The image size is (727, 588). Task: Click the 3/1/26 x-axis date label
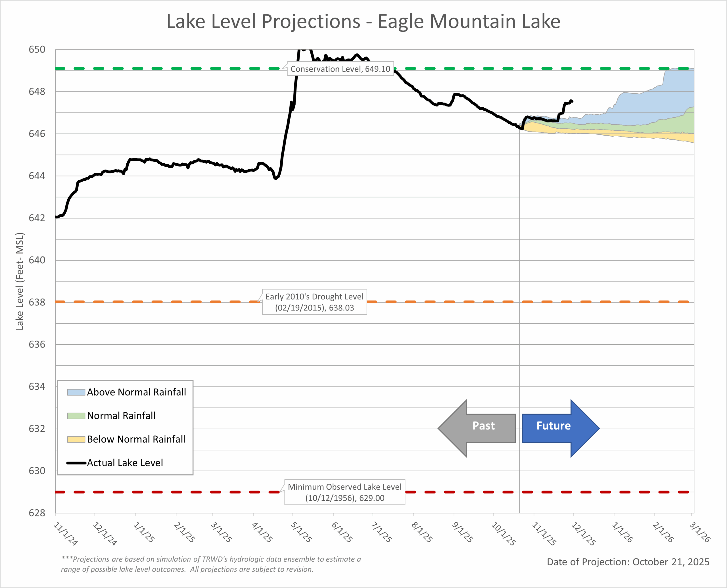pyautogui.click(x=699, y=532)
